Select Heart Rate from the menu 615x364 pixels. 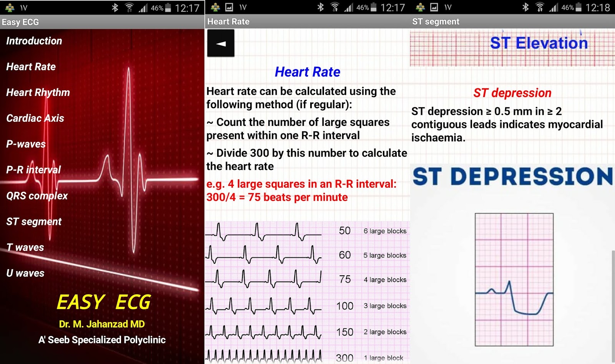[31, 66]
